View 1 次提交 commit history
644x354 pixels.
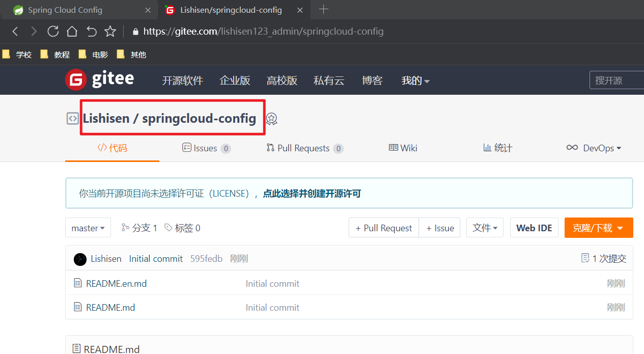point(604,259)
